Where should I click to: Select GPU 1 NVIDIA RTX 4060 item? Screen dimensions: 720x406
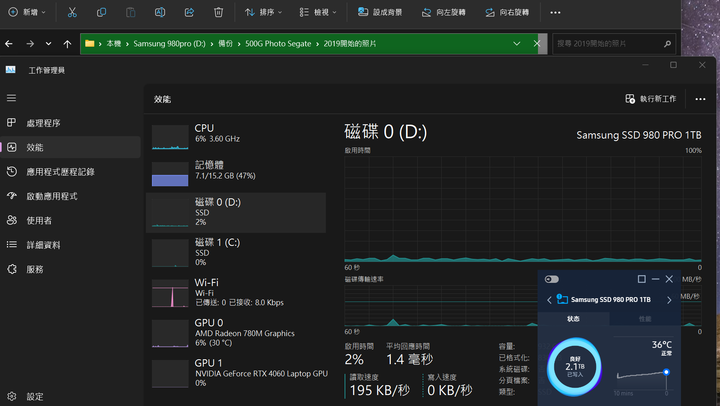pos(236,373)
